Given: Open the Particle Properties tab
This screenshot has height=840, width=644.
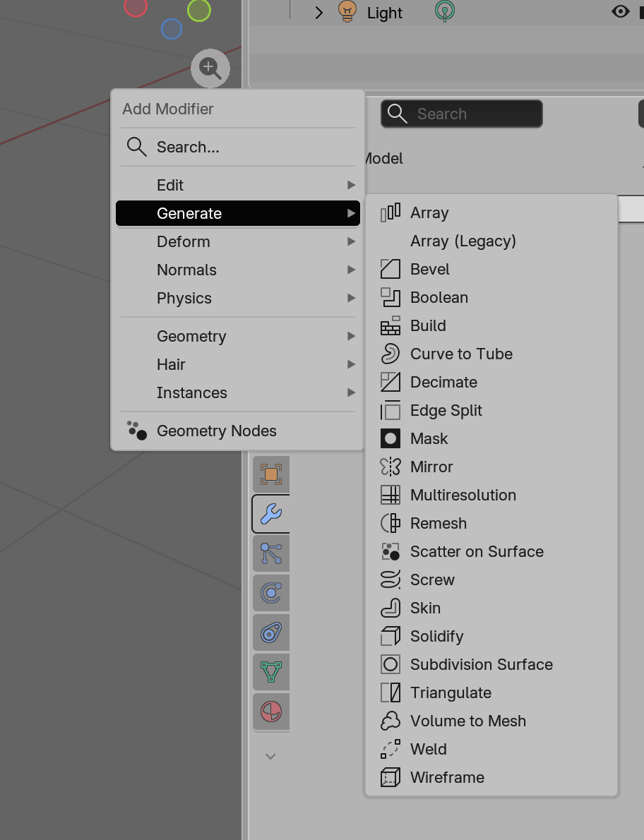Looking at the screenshot, I should point(270,553).
